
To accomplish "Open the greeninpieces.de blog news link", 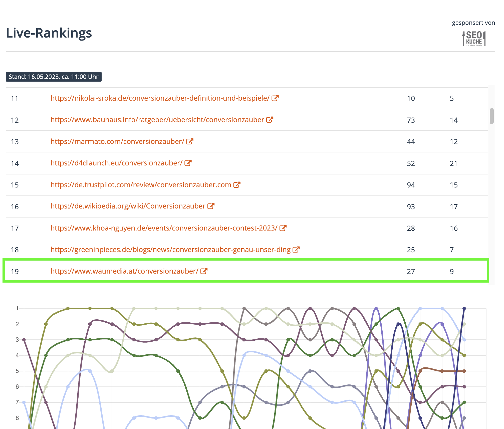I will [170, 250].
